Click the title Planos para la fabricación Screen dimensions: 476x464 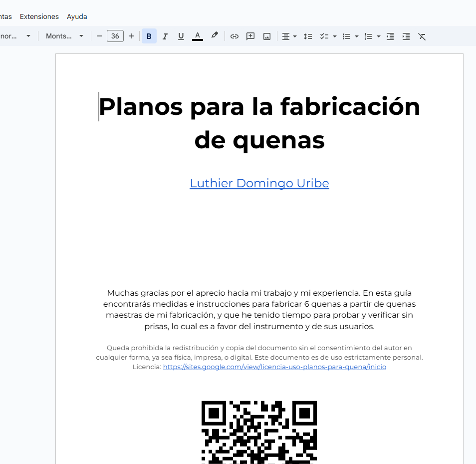pyautogui.click(x=259, y=107)
